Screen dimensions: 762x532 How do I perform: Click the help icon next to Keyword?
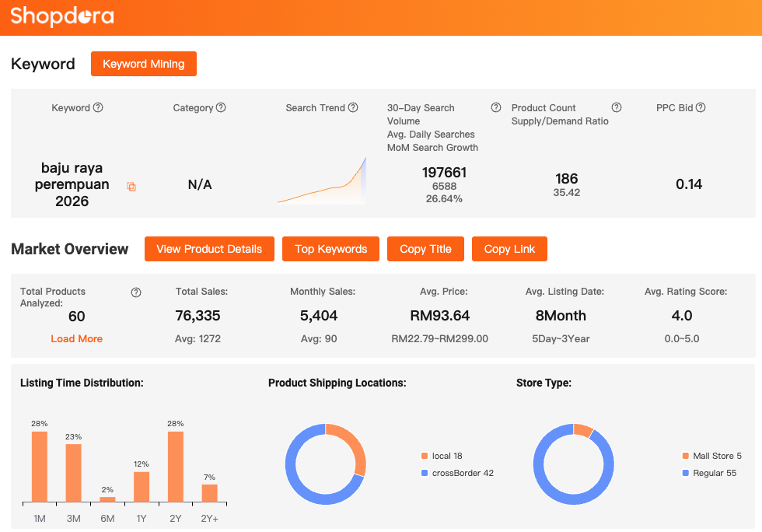(x=98, y=108)
